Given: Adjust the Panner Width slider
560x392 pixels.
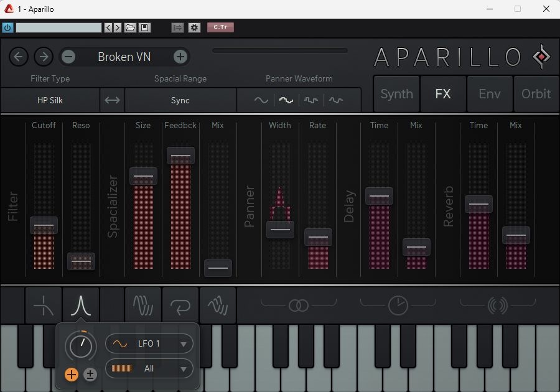Looking at the screenshot, I should click(x=281, y=229).
